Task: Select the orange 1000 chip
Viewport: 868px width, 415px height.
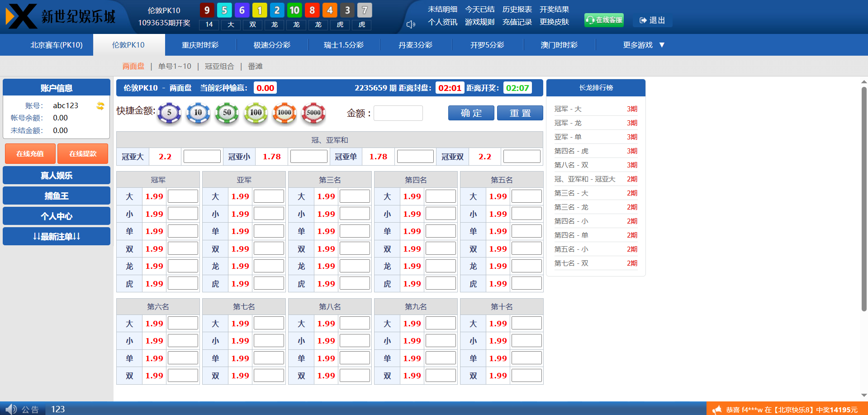Action: 285,113
